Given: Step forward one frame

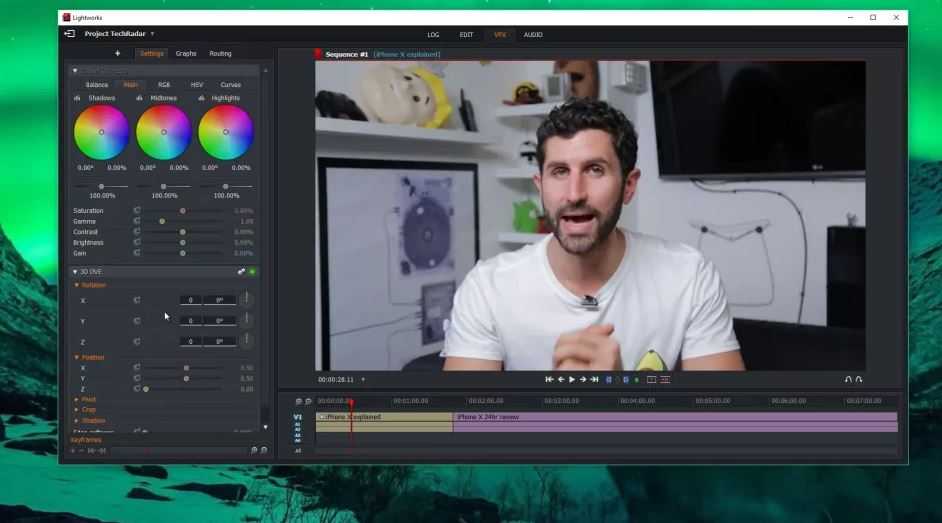Looking at the screenshot, I should coord(583,379).
